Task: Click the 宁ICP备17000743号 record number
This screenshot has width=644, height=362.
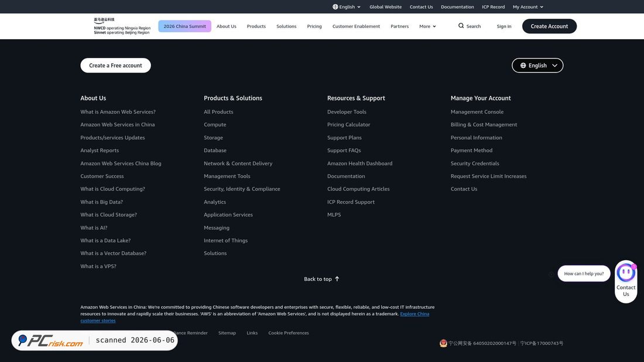Action: point(542,343)
